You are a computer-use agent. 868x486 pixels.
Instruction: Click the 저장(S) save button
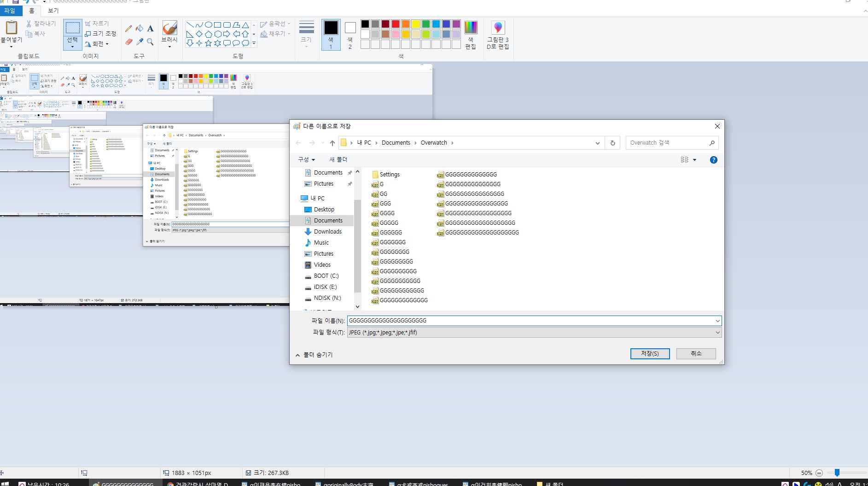(x=650, y=353)
